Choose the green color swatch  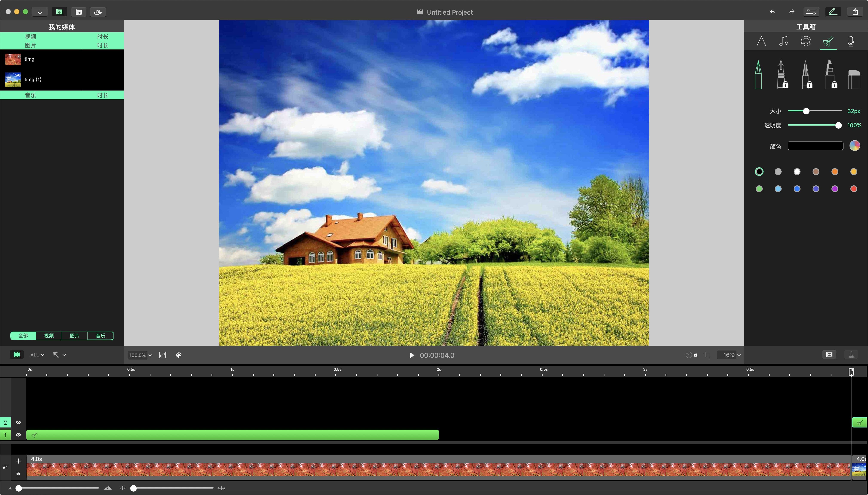(x=759, y=189)
